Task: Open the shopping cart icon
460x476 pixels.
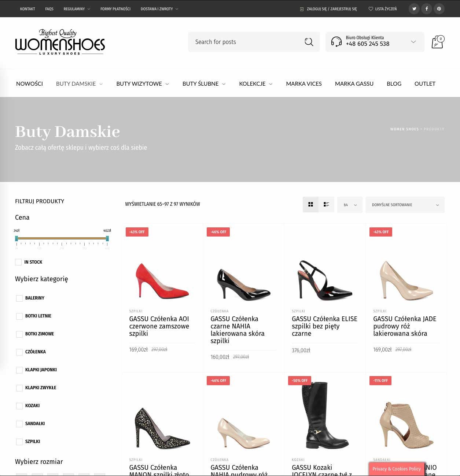Action: tap(438, 42)
